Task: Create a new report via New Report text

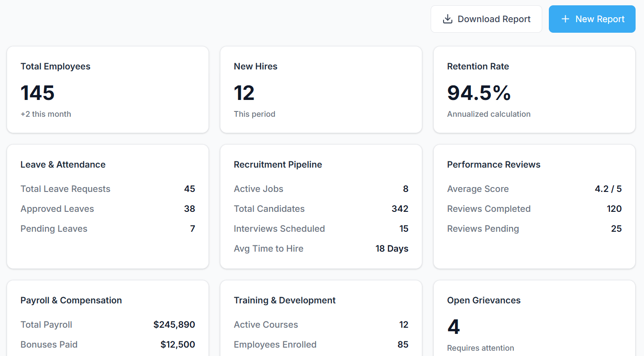Action: click(x=600, y=19)
